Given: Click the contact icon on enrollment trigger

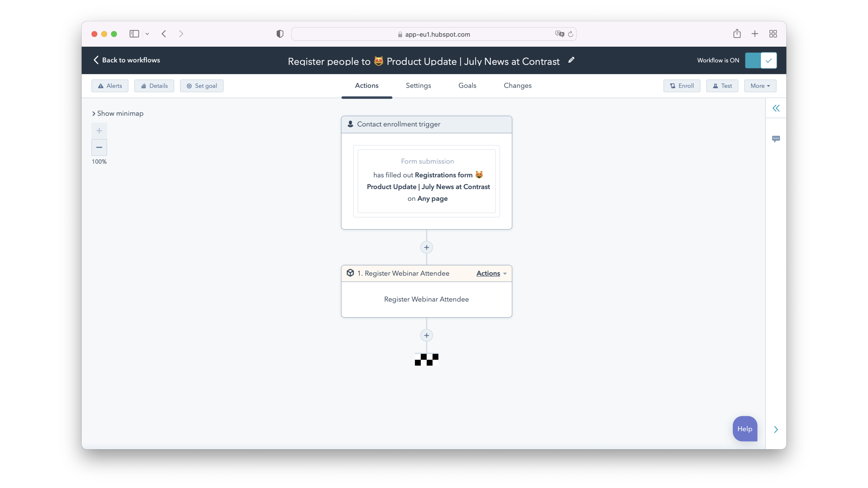Looking at the screenshot, I should point(350,124).
